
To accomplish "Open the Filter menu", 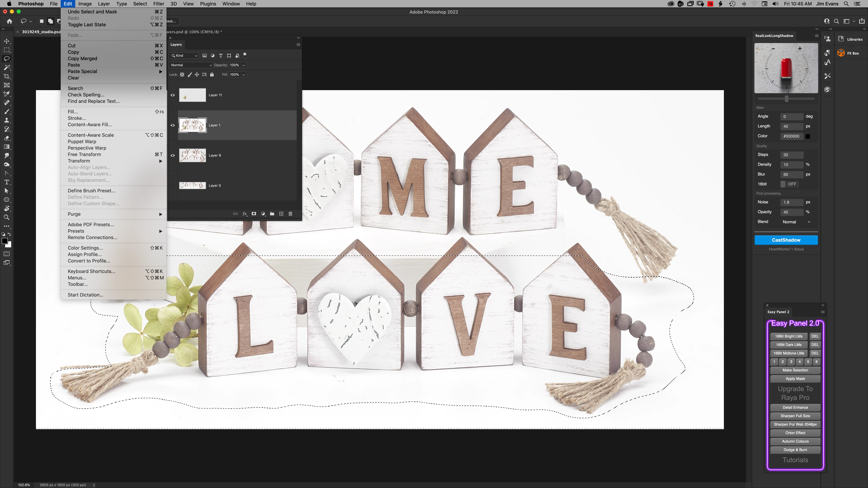I will click(158, 4).
